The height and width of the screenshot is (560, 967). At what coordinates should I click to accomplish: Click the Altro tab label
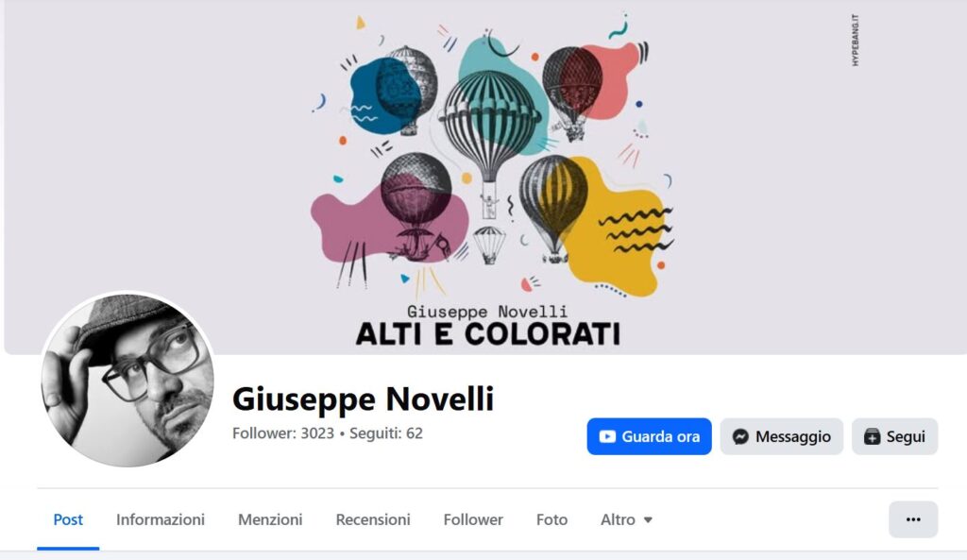[618, 520]
